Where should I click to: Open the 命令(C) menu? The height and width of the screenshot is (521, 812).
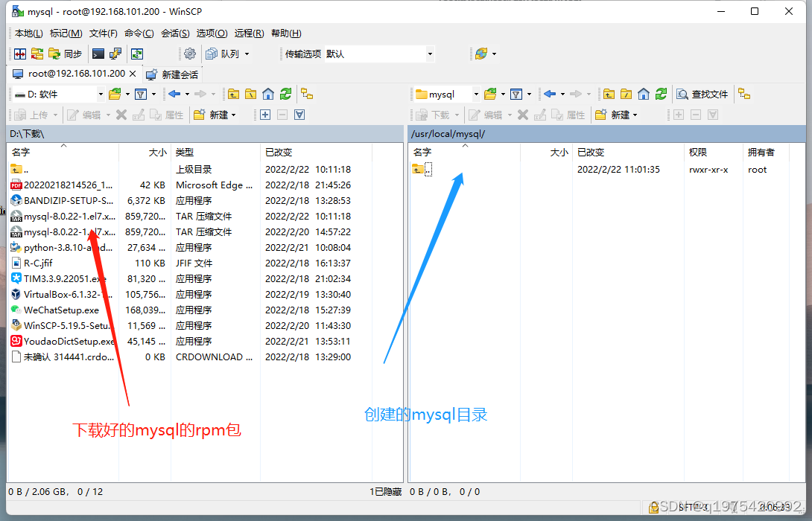point(139,33)
